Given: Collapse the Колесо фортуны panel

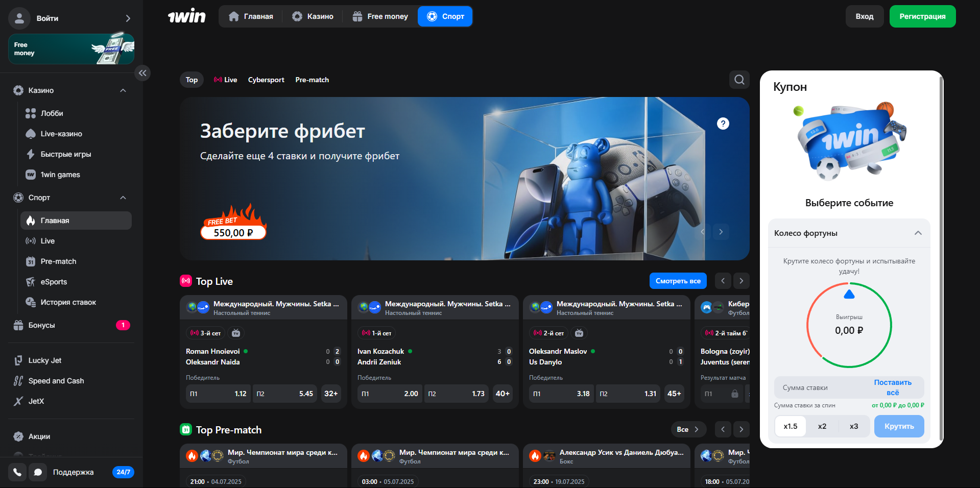Looking at the screenshot, I should click(918, 233).
